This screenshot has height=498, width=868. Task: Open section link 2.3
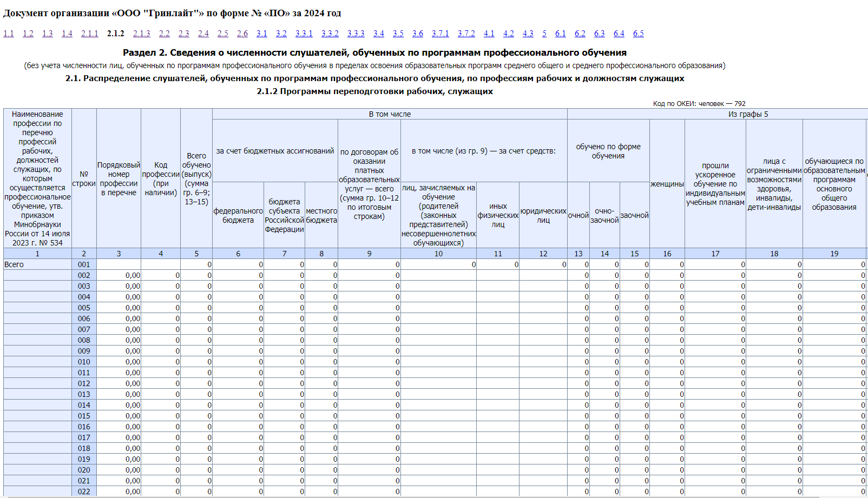click(184, 34)
